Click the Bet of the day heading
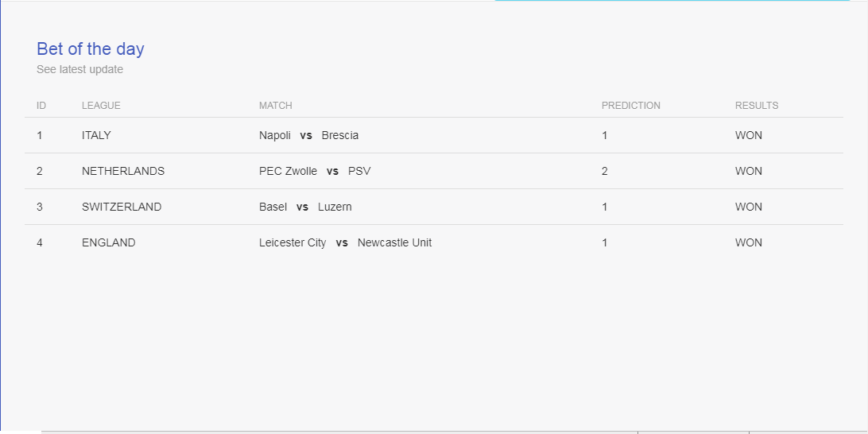Image resolution: width=868 pixels, height=434 pixels. [x=91, y=49]
